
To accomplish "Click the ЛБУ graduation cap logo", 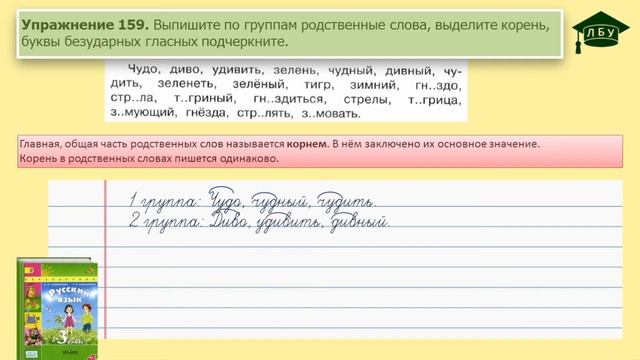I will tap(600, 32).
